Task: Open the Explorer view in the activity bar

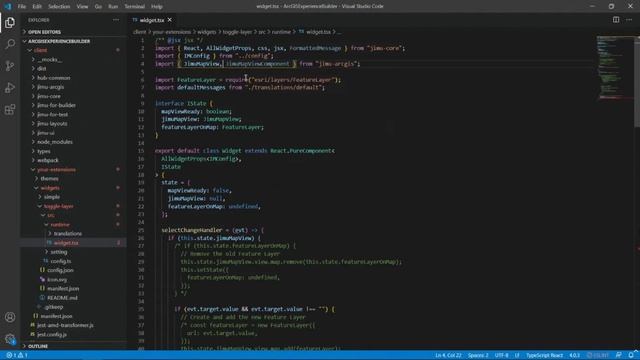Action: click(10, 23)
